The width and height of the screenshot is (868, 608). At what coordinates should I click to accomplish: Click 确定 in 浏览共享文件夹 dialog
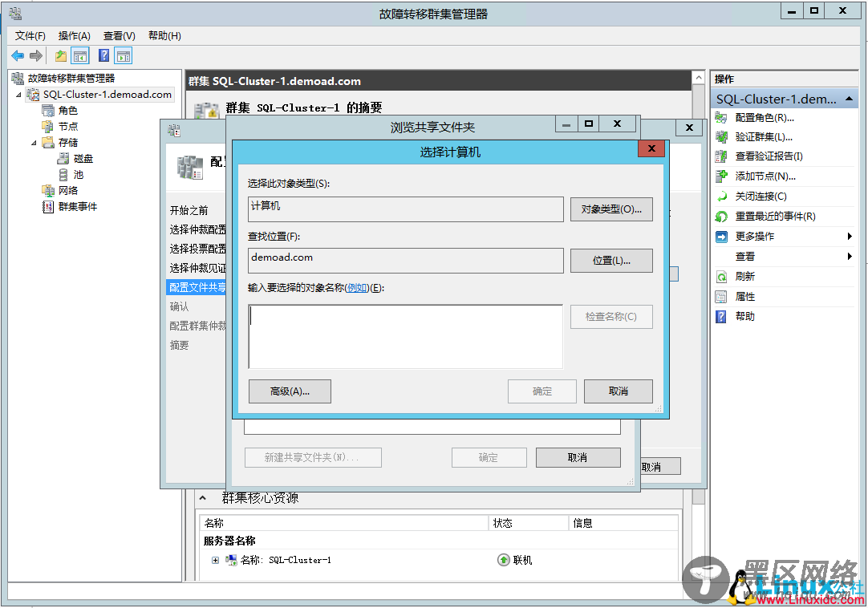pos(489,458)
